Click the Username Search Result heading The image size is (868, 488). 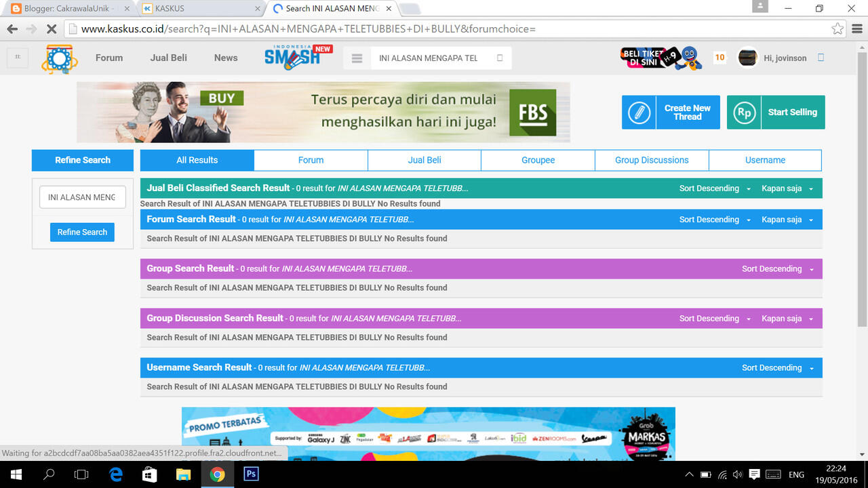[199, 368]
